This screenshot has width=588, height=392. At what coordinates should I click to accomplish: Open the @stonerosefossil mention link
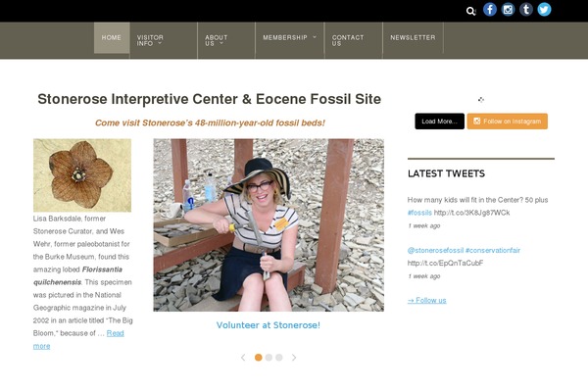point(435,250)
